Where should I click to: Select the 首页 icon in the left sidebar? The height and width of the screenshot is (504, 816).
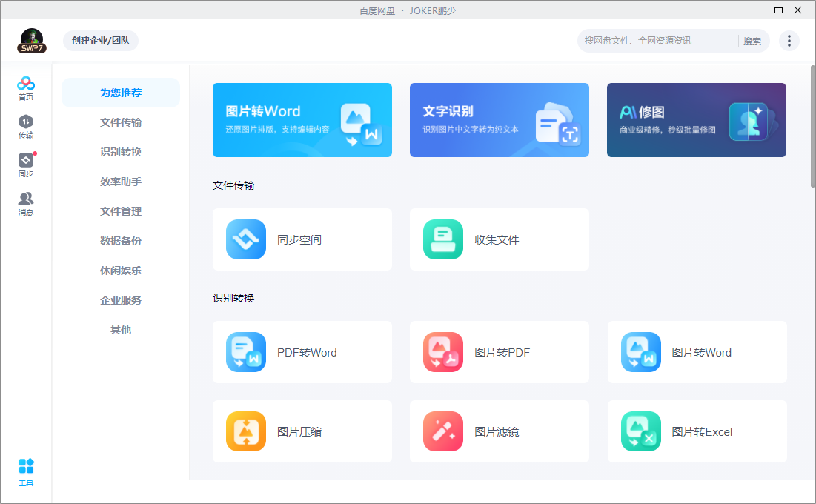click(x=26, y=85)
